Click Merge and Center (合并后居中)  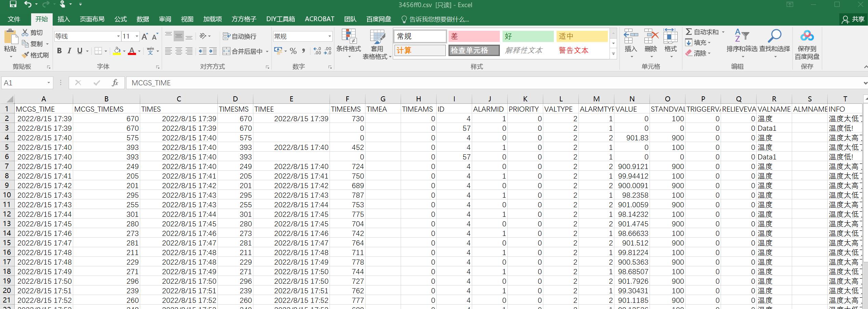click(x=245, y=51)
